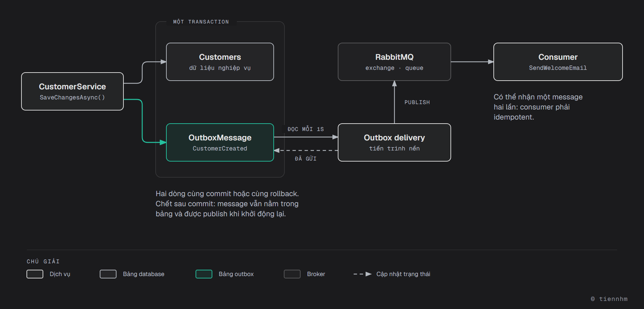The width and height of the screenshot is (644, 309).
Task: Click the dashed arrow legend icon
Action: pyautogui.click(x=363, y=274)
